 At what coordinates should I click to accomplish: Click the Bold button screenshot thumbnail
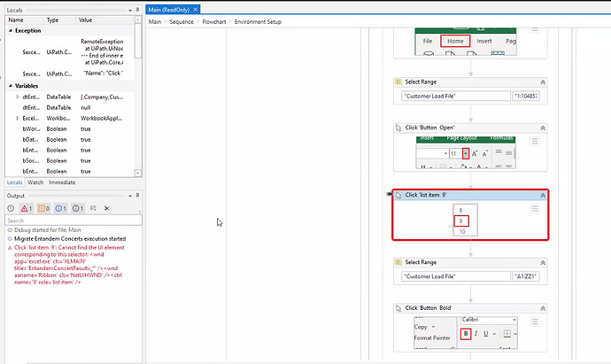pos(466,332)
